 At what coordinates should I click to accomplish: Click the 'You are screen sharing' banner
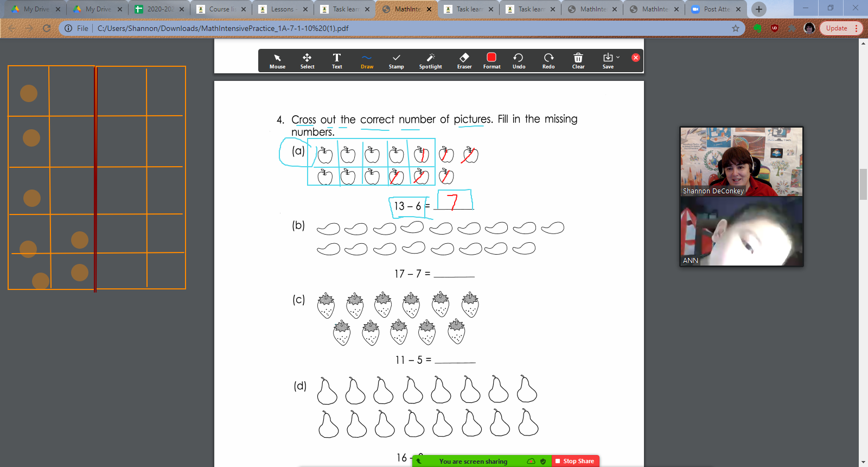point(473,461)
